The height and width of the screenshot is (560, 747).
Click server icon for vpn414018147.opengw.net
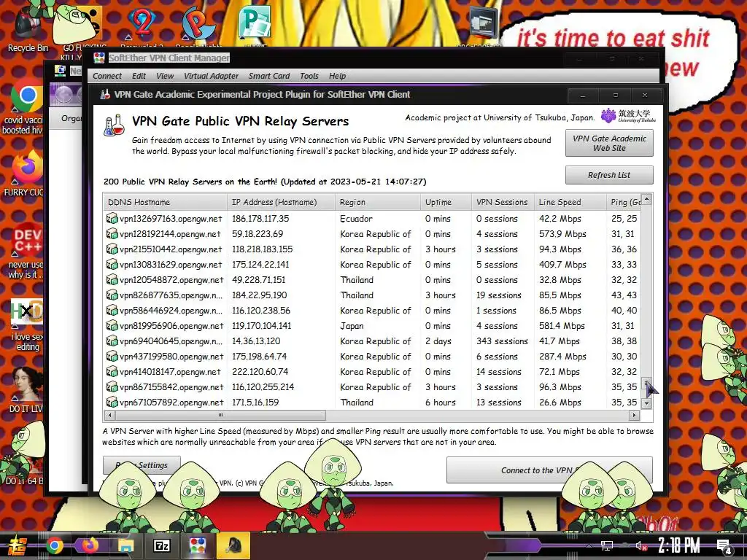pyautogui.click(x=112, y=371)
